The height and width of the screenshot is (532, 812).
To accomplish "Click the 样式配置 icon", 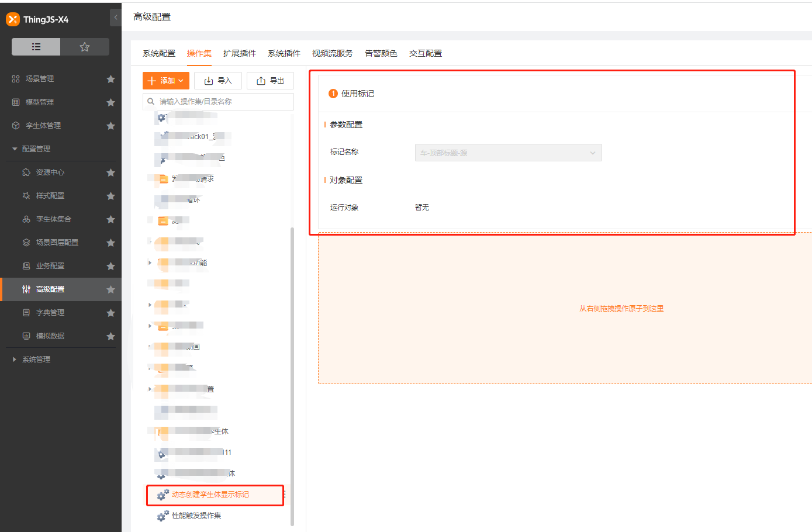I will coord(26,196).
